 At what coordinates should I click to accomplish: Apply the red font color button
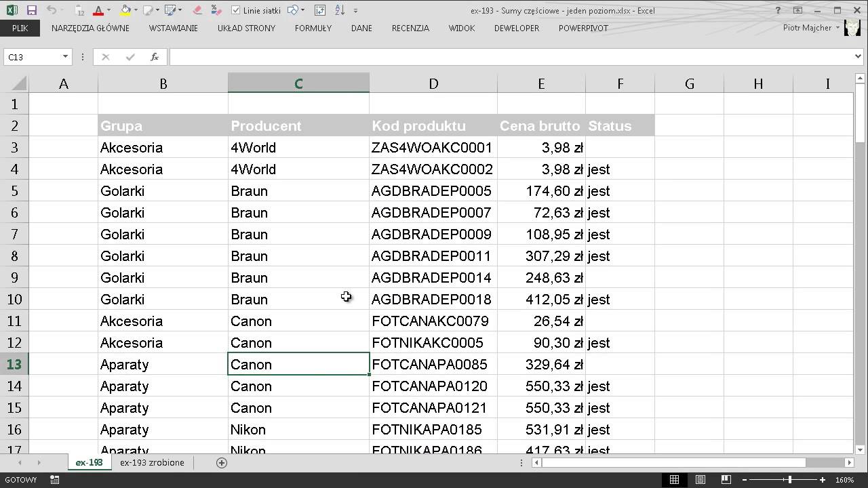98,10
